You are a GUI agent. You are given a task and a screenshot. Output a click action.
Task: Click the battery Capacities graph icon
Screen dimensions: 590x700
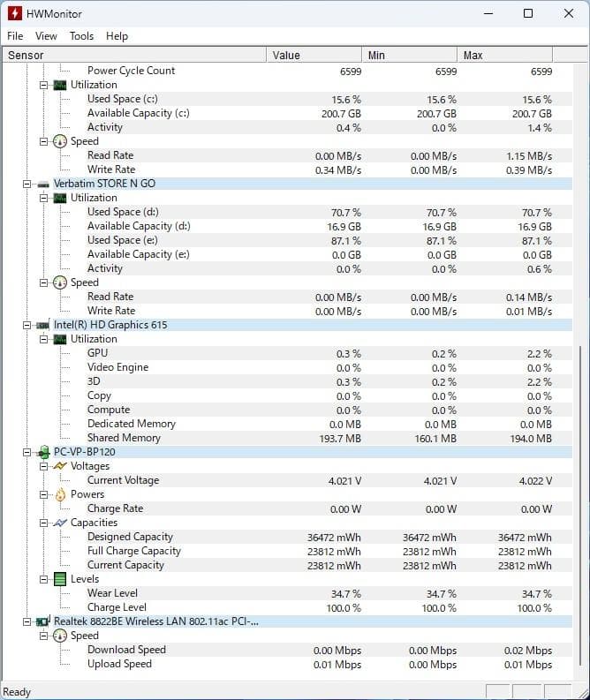click(x=60, y=523)
